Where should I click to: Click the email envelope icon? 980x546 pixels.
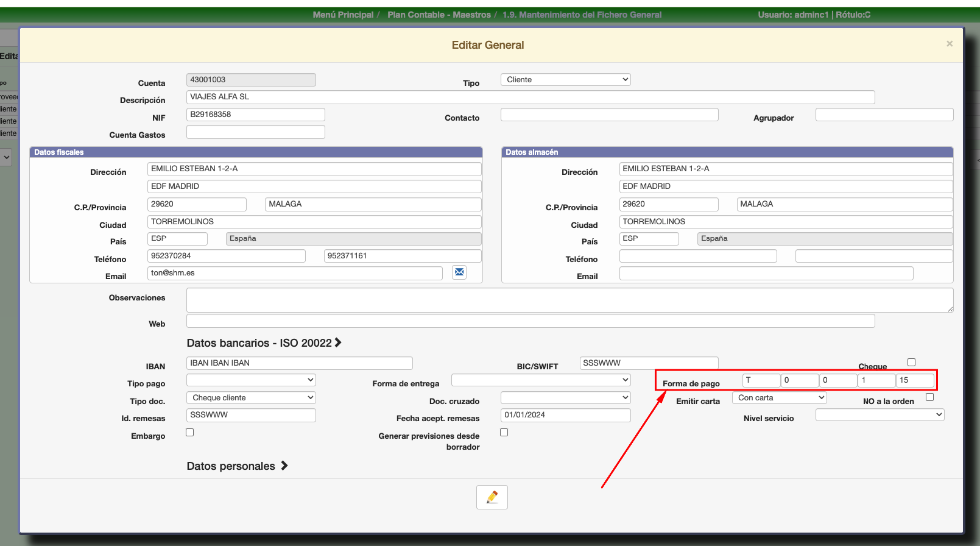(x=459, y=272)
